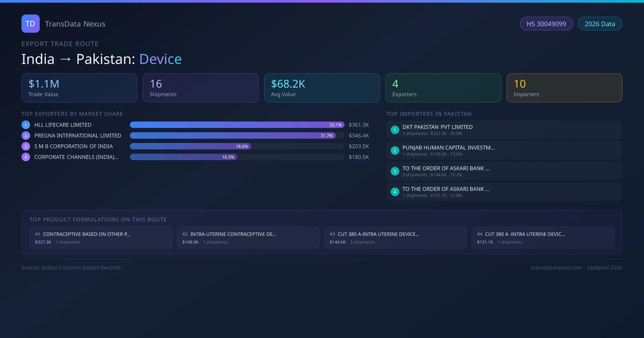
Task: Click the green rank 3 badge for Askari Bank
Action: click(x=395, y=171)
